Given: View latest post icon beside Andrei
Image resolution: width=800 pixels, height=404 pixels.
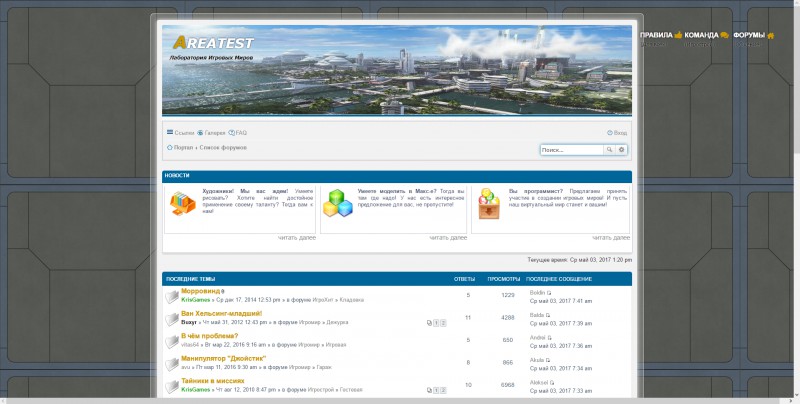Looking at the screenshot, I should tap(549, 338).
